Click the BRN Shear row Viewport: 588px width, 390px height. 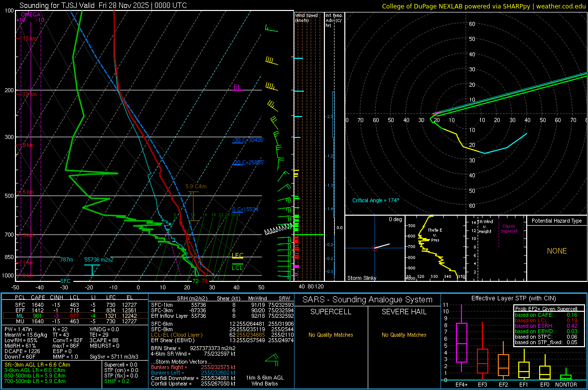point(193,348)
